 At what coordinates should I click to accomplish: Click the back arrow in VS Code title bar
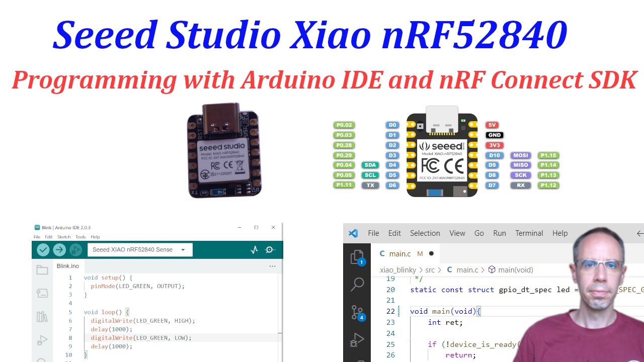[x=640, y=233]
